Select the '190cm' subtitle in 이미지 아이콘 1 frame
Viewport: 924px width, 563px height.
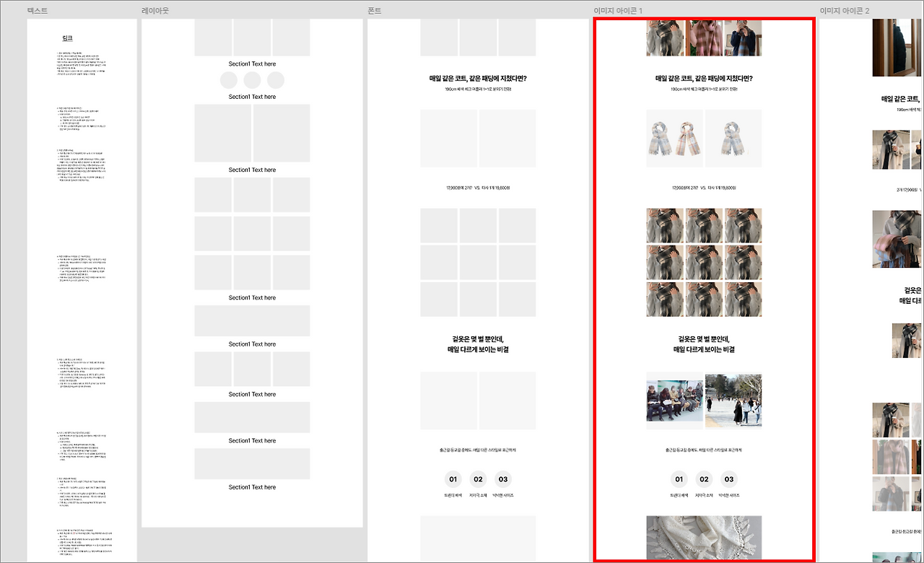pos(704,90)
